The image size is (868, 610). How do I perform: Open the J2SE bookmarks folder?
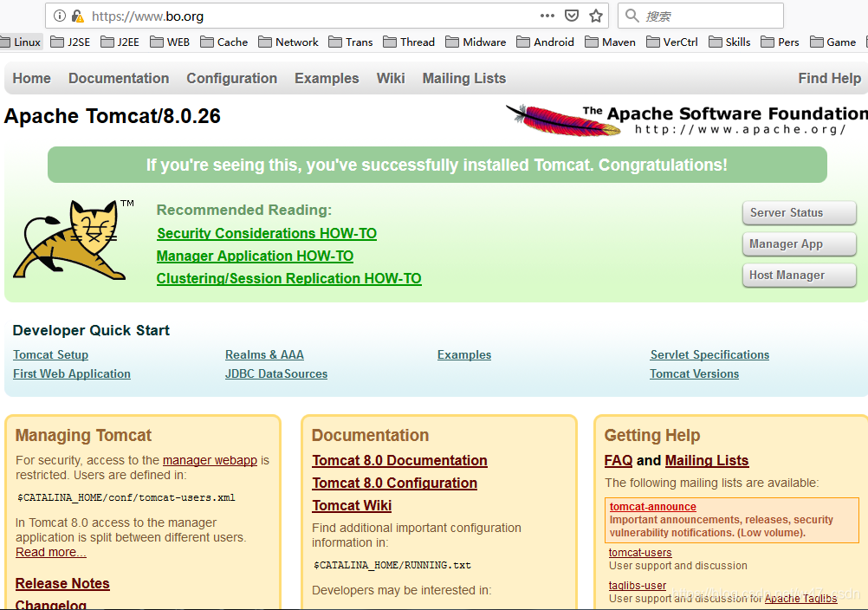(x=70, y=42)
